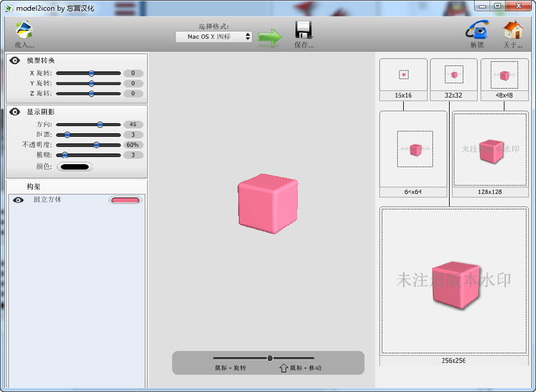Click the green convert arrow icon

coord(270,37)
